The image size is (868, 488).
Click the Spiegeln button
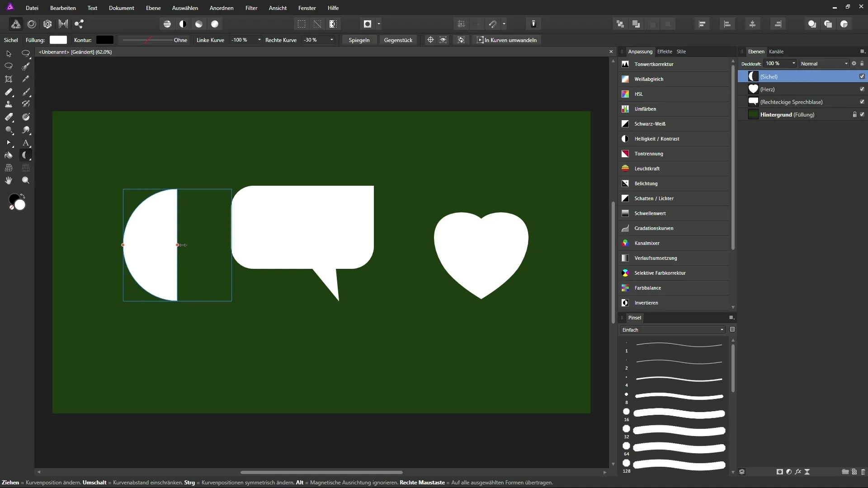359,40
